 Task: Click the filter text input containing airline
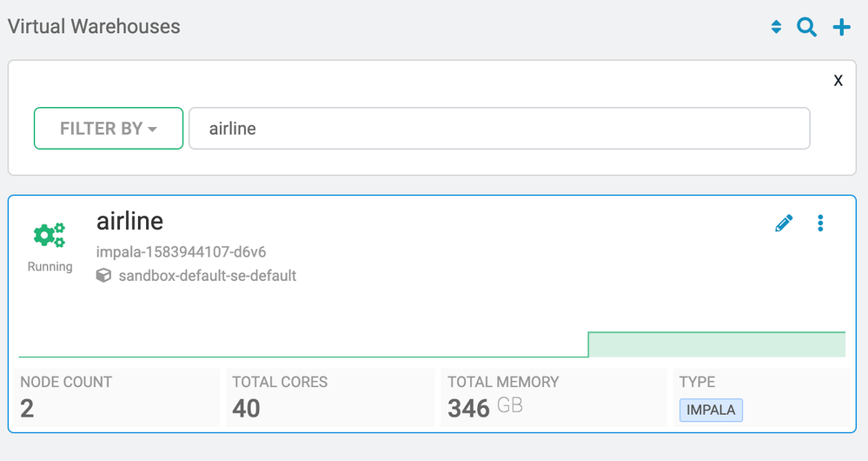click(x=499, y=129)
